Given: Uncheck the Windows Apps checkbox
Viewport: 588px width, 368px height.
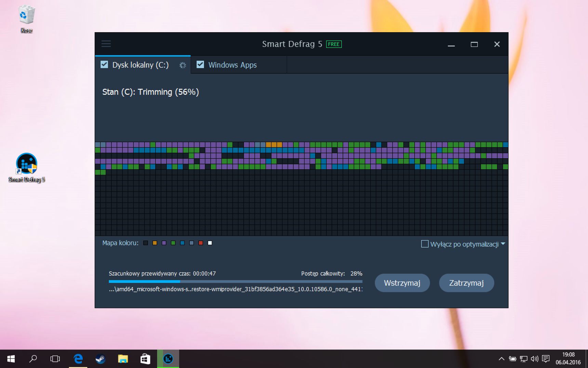Looking at the screenshot, I should click(x=200, y=65).
